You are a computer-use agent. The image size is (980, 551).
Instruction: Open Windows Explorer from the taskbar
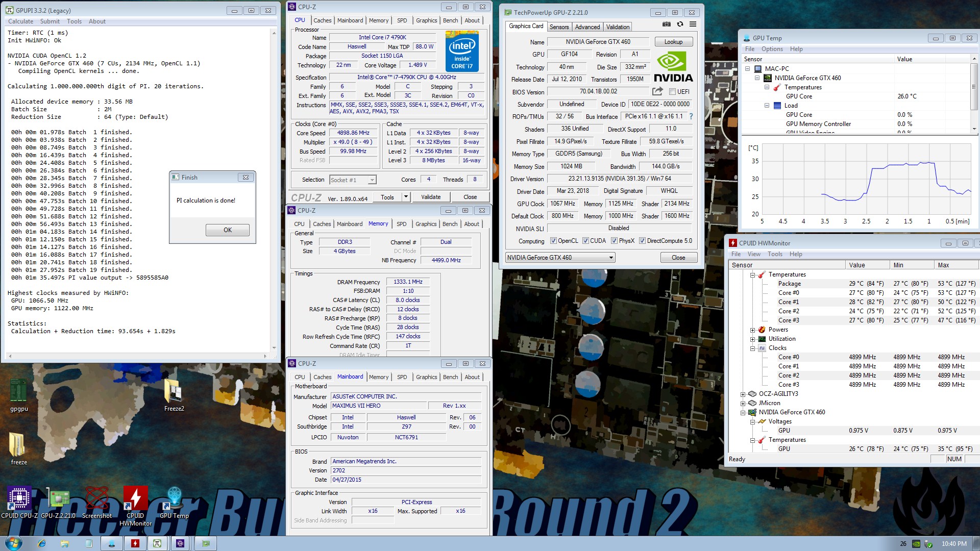[x=65, y=543]
